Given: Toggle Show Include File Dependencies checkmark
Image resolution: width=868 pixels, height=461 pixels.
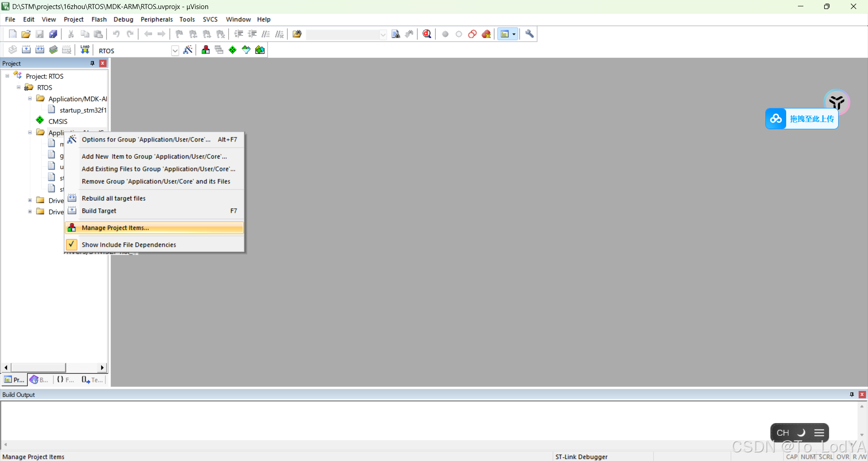Looking at the screenshot, I should (71, 245).
